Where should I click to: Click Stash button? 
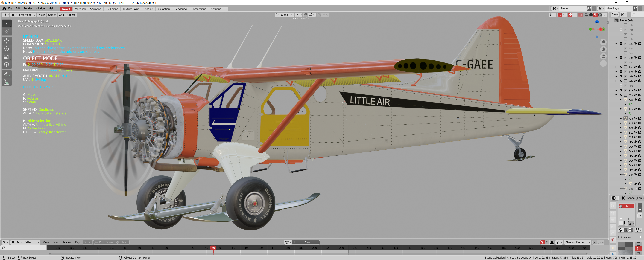(x=122, y=242)
